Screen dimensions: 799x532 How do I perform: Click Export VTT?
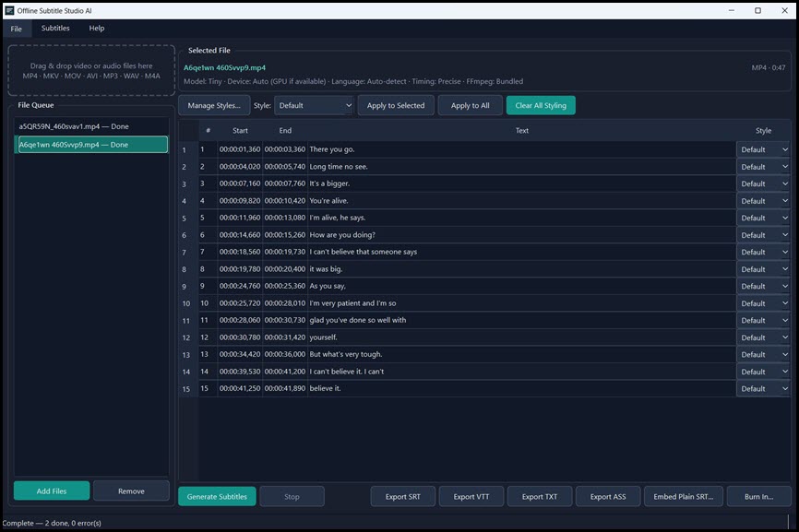coord(471,496)
